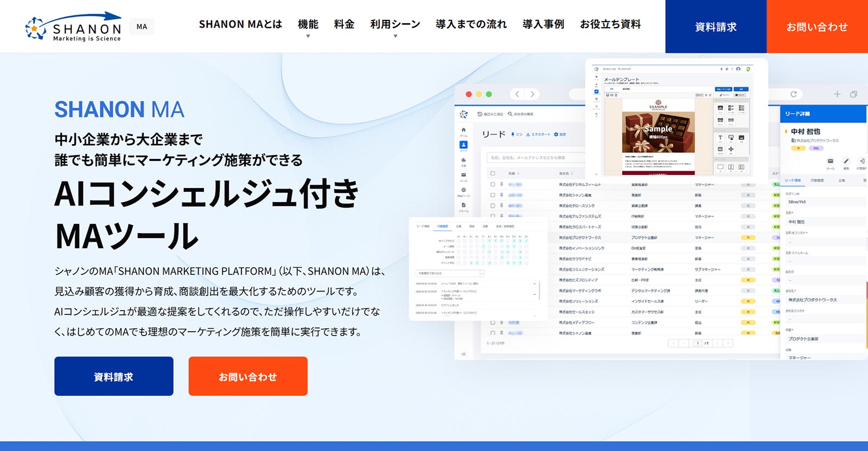Click the mail template Sample chocolate image
The width and height of the screenshot is (868, 451).
(658, 133)
